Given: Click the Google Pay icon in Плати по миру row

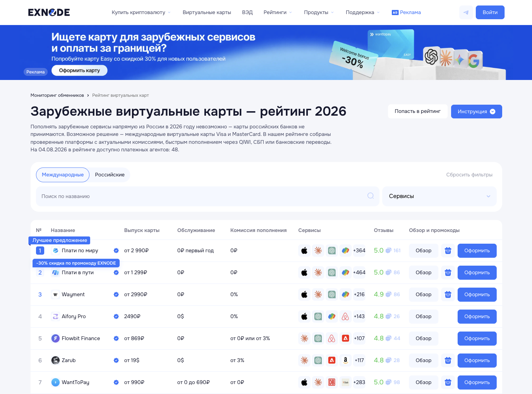Looking at the screenshot, I should pyautogui.click(x=346, y=251).
